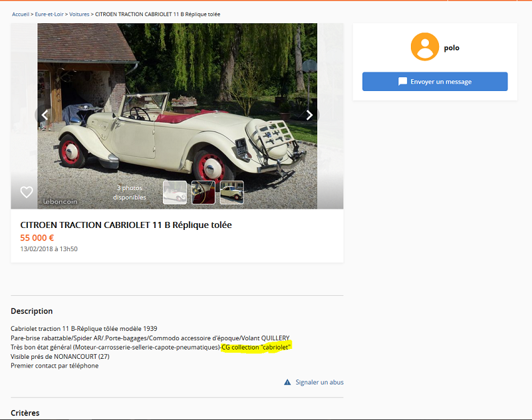The width and height of the screenshot is (532, 420).
Task: Open the Voitures breadcrumb category
Action: (79, 14)
